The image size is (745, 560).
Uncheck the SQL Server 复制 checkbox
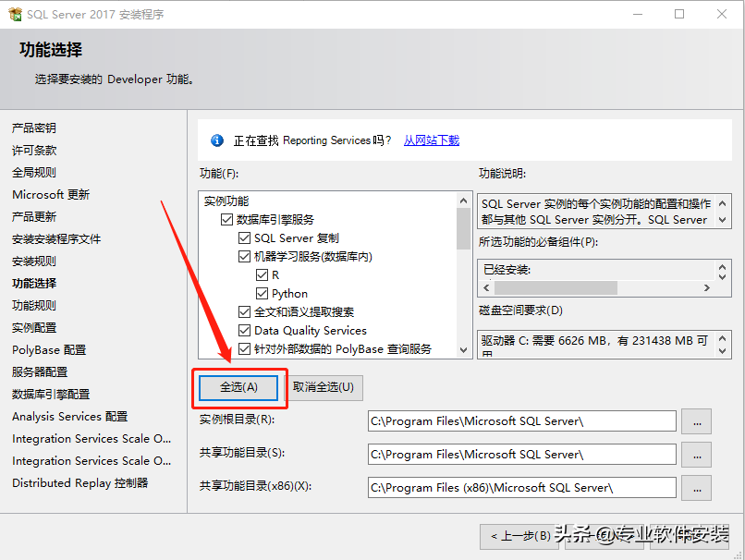(x=244, y=238)
